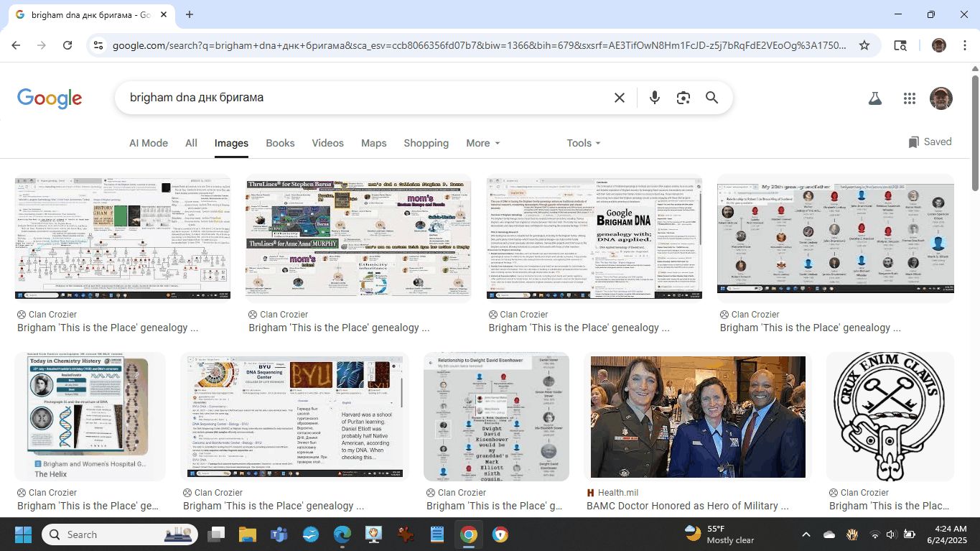980x551 pixels.
Task: Open the Chrome profile avatar in the toolbar
Action: tap(939, 45)
